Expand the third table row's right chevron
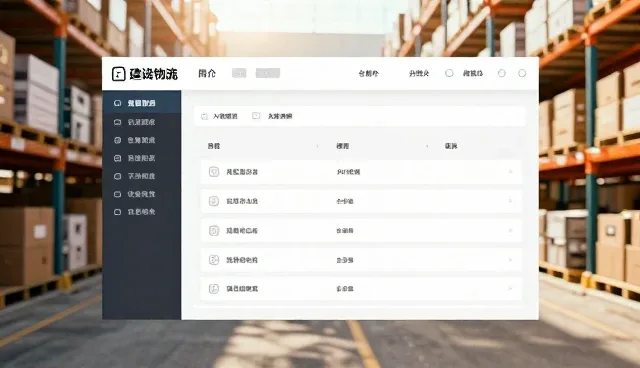Image resolution: width=640 pixels, height=368 pixels. pos(510,231)
